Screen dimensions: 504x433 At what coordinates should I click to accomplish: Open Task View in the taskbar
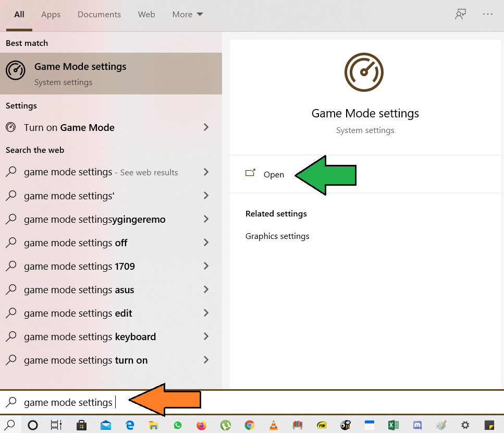pyautogui.click(x=56, y=425)
